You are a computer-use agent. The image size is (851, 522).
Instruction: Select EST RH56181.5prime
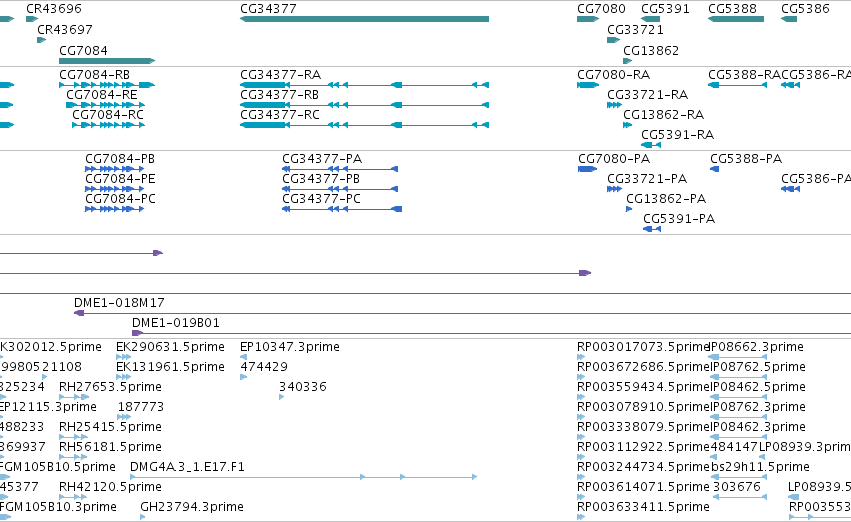(110, 447)
